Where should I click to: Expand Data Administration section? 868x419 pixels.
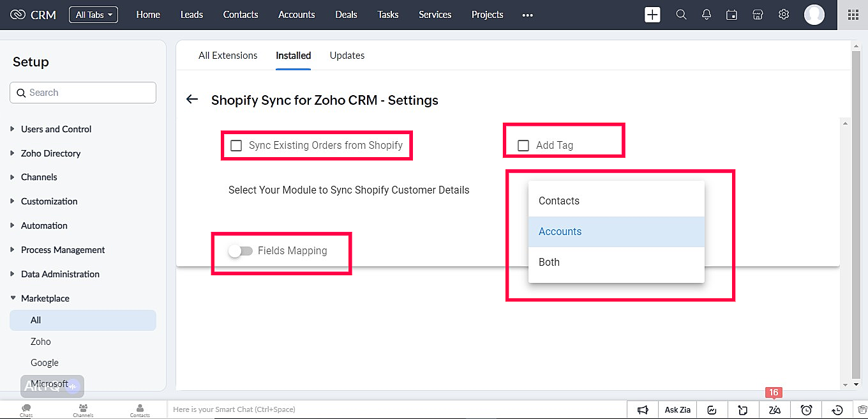60,274
